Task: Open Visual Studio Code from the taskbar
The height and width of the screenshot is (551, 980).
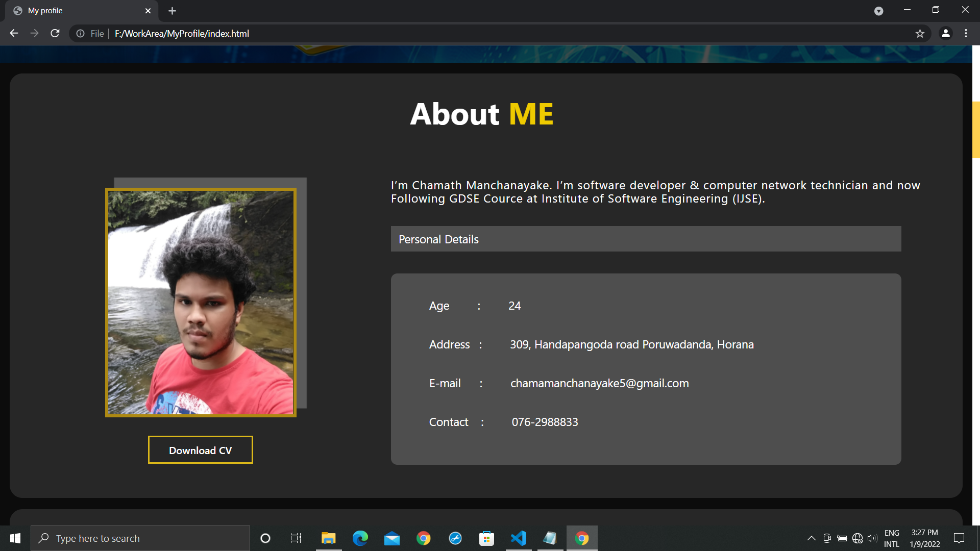Action: [x=518, y=538]
